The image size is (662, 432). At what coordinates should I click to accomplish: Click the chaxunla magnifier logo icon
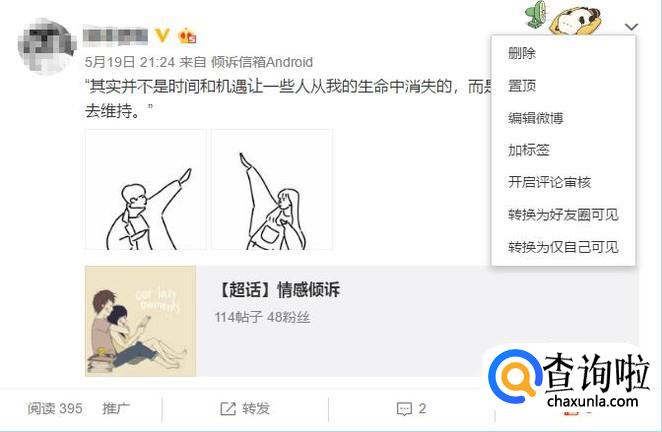tap(514, 375)
